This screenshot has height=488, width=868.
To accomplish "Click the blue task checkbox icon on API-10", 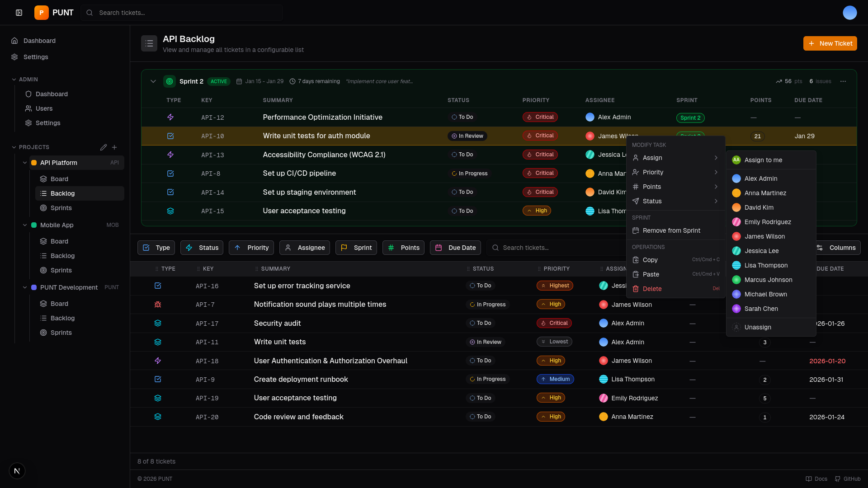I will [x=170, y=136].
